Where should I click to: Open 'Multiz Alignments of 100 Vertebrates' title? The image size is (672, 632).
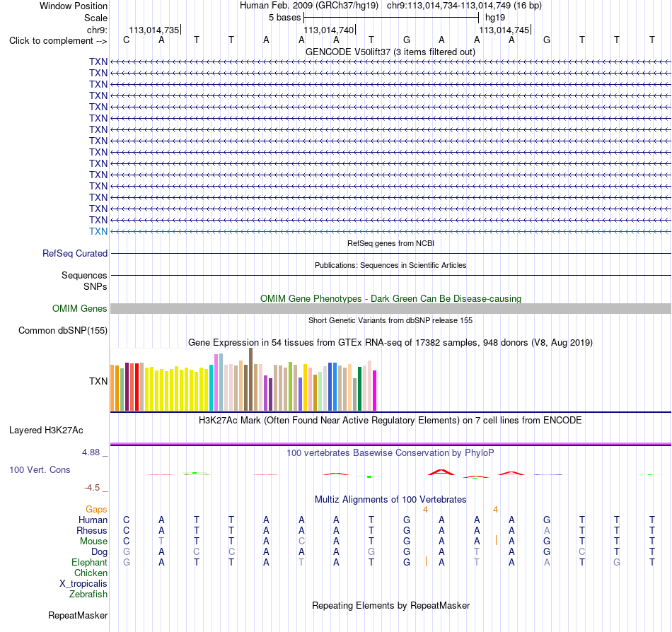pyautogui.click(x=390, y=499)
